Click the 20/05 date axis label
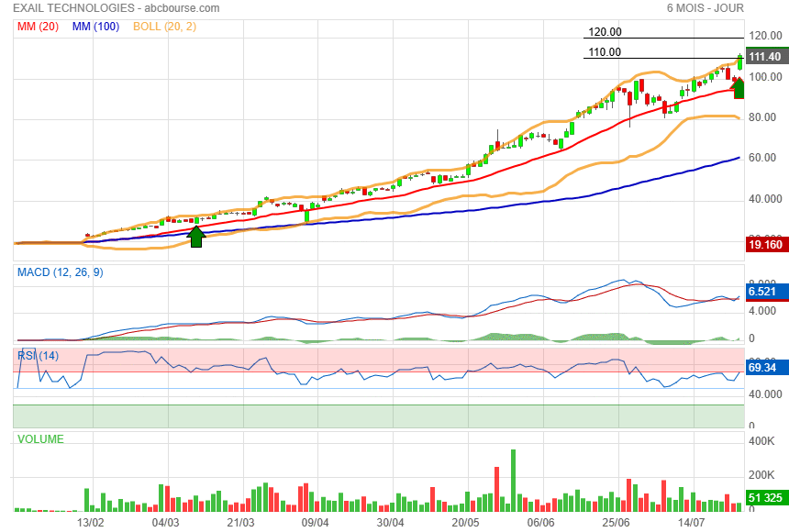This screenshot has height=532, width=789. pyautogui.click(x=465, y=522)
